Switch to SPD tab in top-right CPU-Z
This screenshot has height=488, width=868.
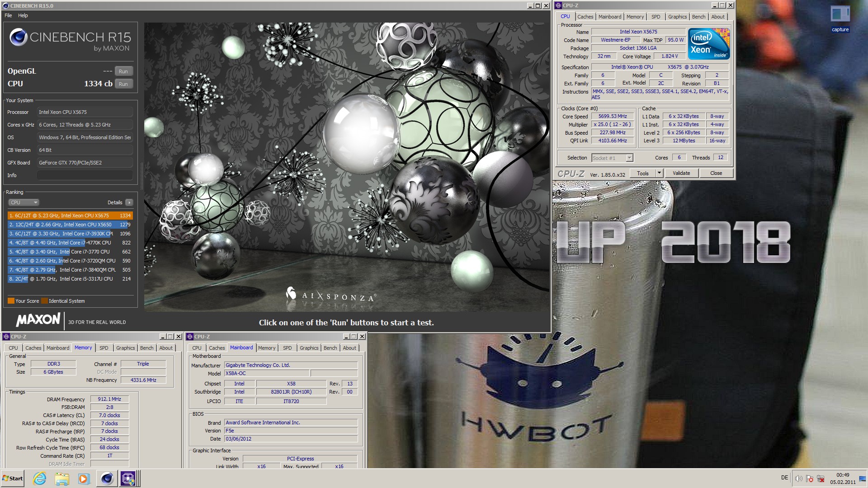click(656, 17)
